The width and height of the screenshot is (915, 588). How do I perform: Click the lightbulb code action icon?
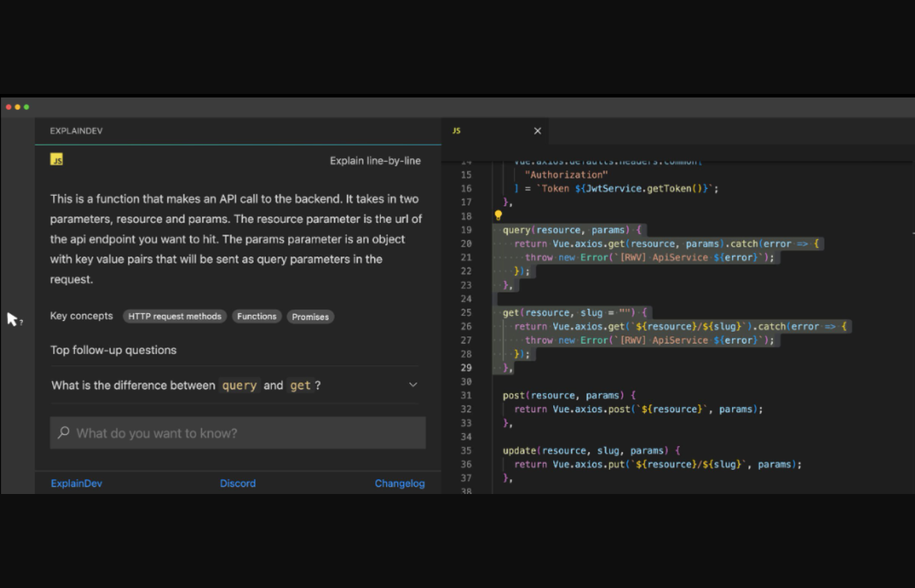498,216
